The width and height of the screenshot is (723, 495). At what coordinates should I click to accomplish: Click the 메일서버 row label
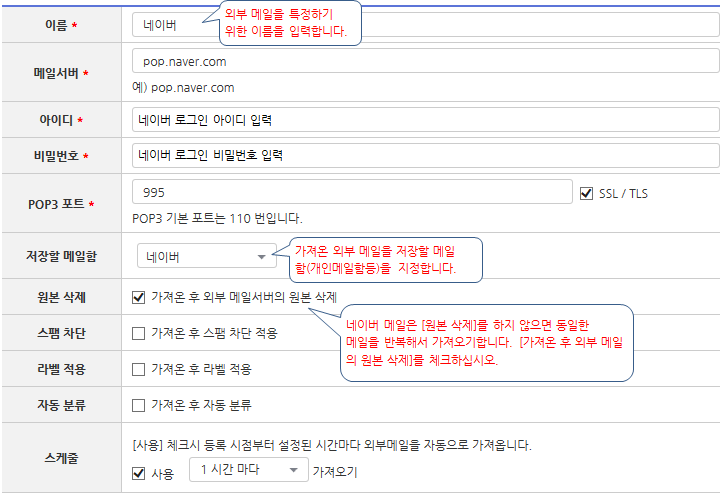tap(60, 74)
